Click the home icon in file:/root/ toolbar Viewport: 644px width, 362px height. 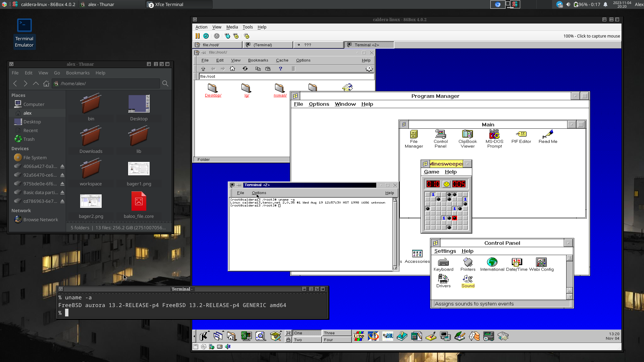pos(232,69)
